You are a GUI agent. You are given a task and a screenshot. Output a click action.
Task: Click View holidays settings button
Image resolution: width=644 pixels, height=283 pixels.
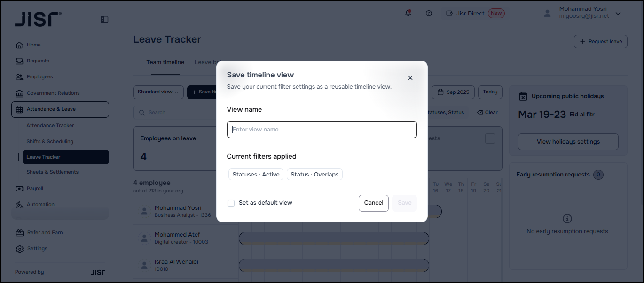click(x=568, y=142)
